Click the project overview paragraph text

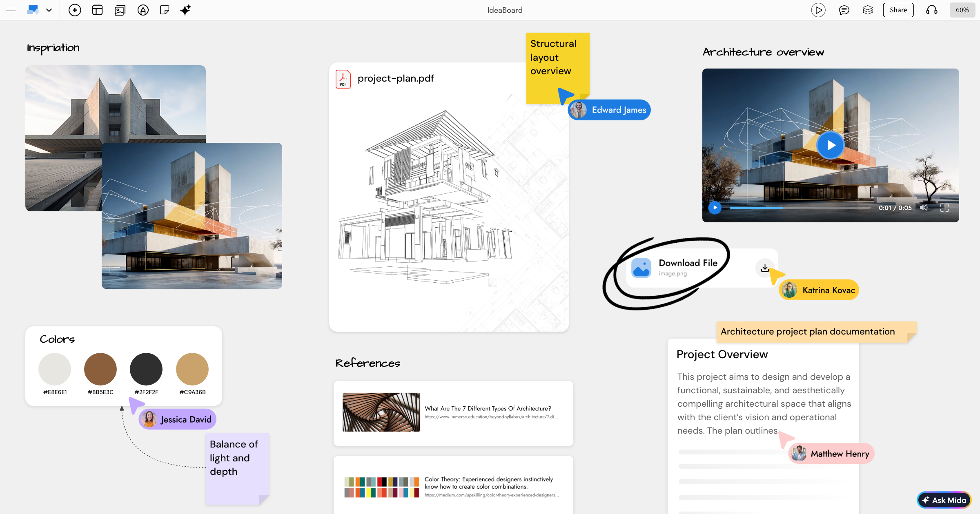coord(764,403)
